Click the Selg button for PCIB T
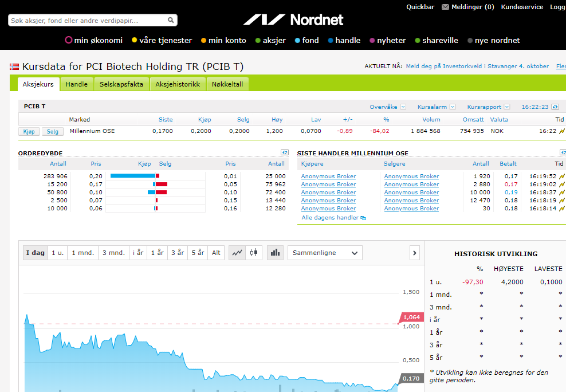The height and width of the screenshot is (392, 566). pos(52,131)
